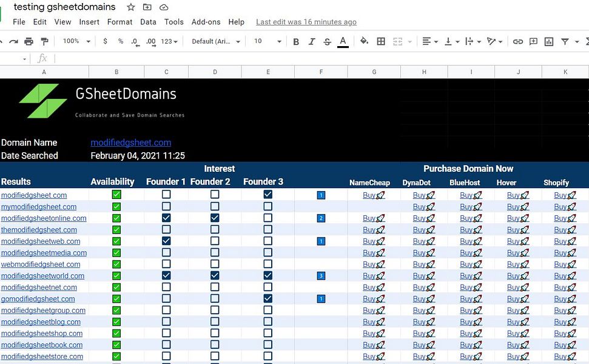
Task: Star the testing gsheetdomains document
Action: coord(131,7)
